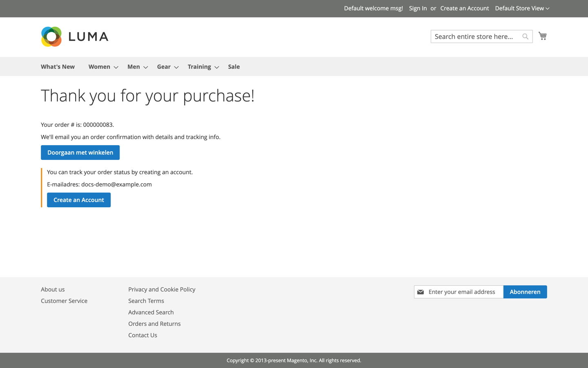Open the Advanced Search footer link
This screenshot has height=368, width=588.
(x=151, y=312)
